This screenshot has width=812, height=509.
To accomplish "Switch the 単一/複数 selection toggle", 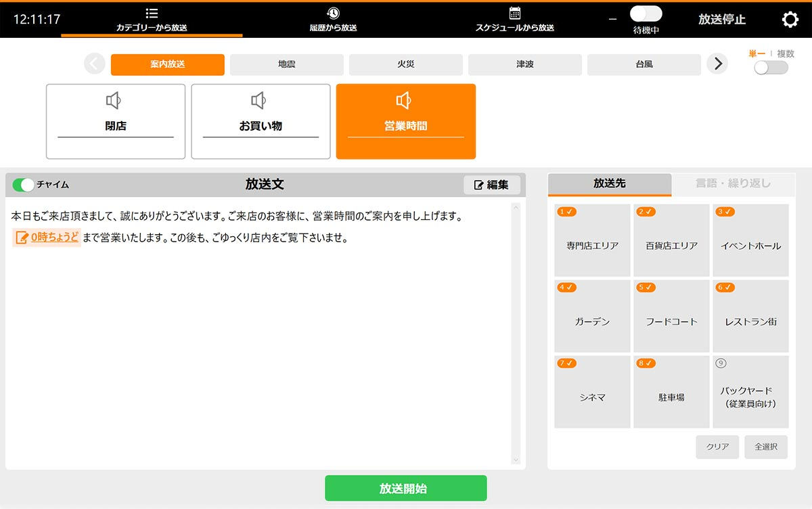I will (771, 68).
